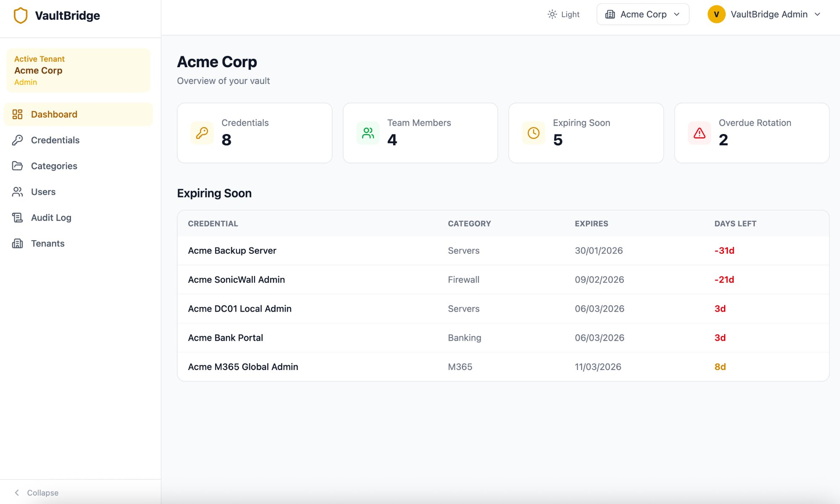Click the Expiring Soon clock icon
This screenshot has height=504, width=840.
coord(533,133)
